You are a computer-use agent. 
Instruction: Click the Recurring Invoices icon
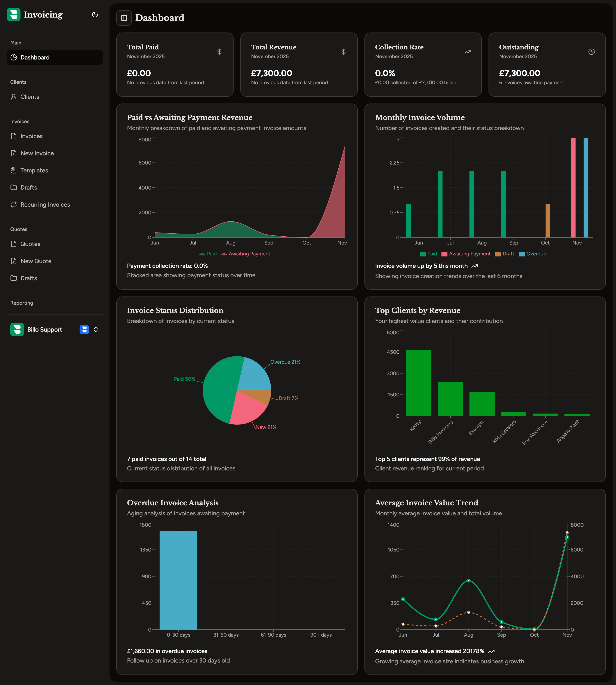(13, 205)
